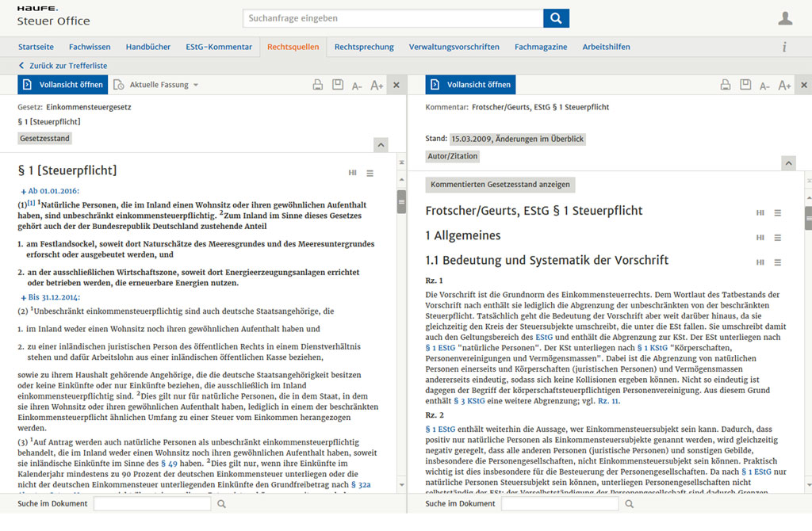Click Kommentierten Gesetzesstand anzeigen button
Screen dimensions: 812x531
[x=500, y=184]
